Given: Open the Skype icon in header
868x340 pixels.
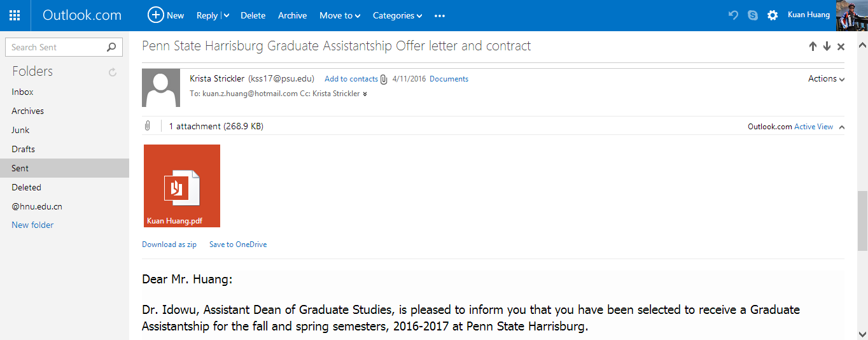Looking at the screenshot, I should (x=753, y=15).
